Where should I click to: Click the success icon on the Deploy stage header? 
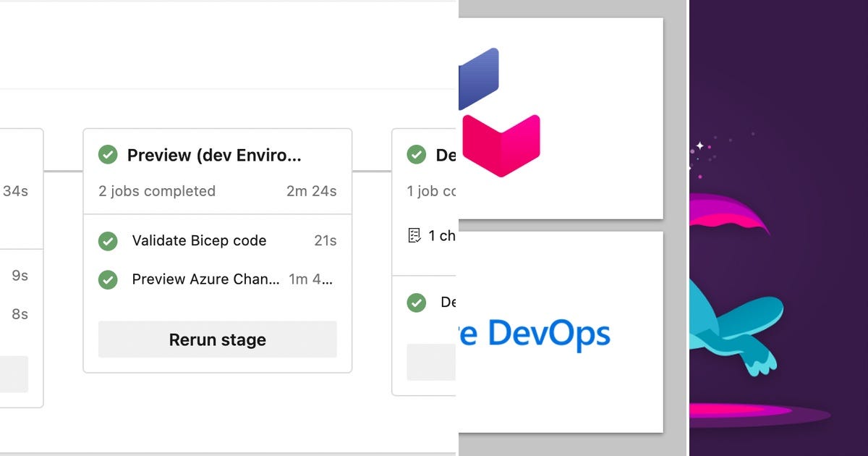pos(417,154)
